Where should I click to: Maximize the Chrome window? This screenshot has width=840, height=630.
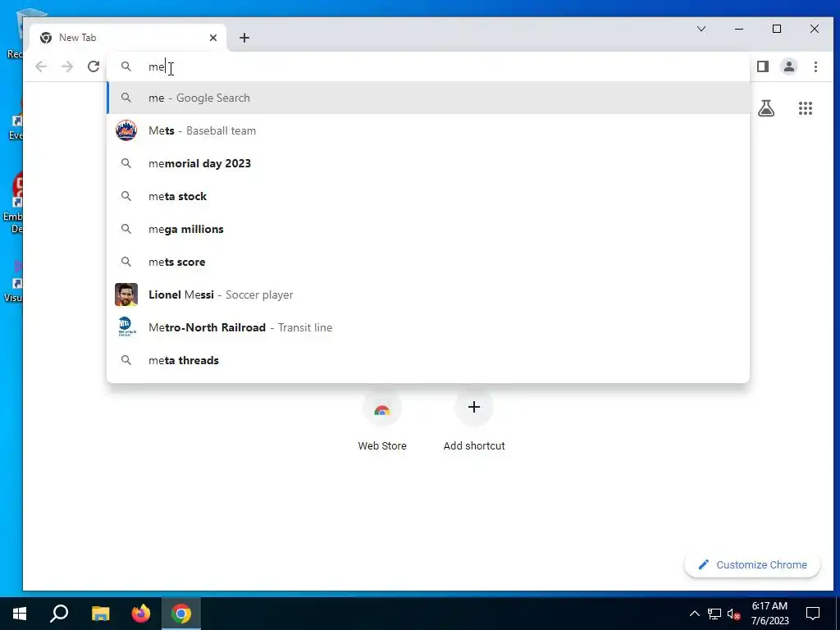[777, 29]
